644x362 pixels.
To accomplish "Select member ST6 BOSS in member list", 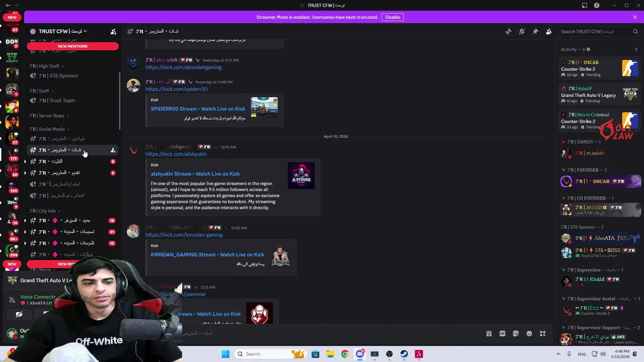I will [600, 252].
